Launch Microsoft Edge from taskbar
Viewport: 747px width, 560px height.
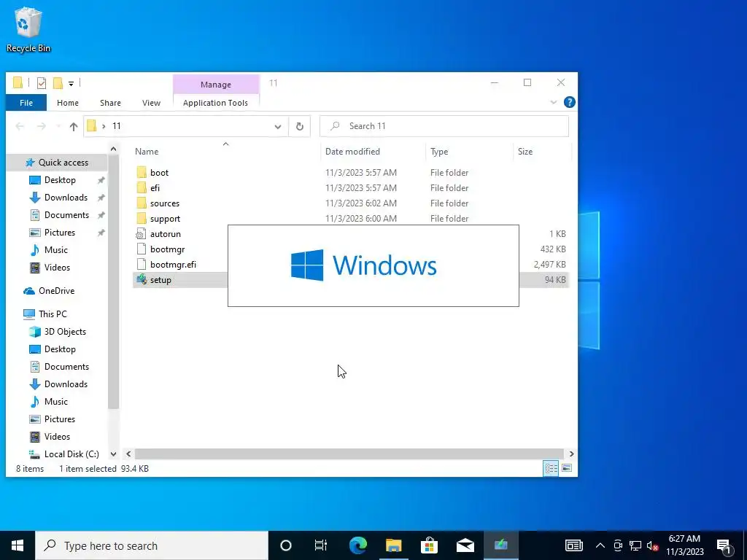pyautogui.click(x=358, y=545)
